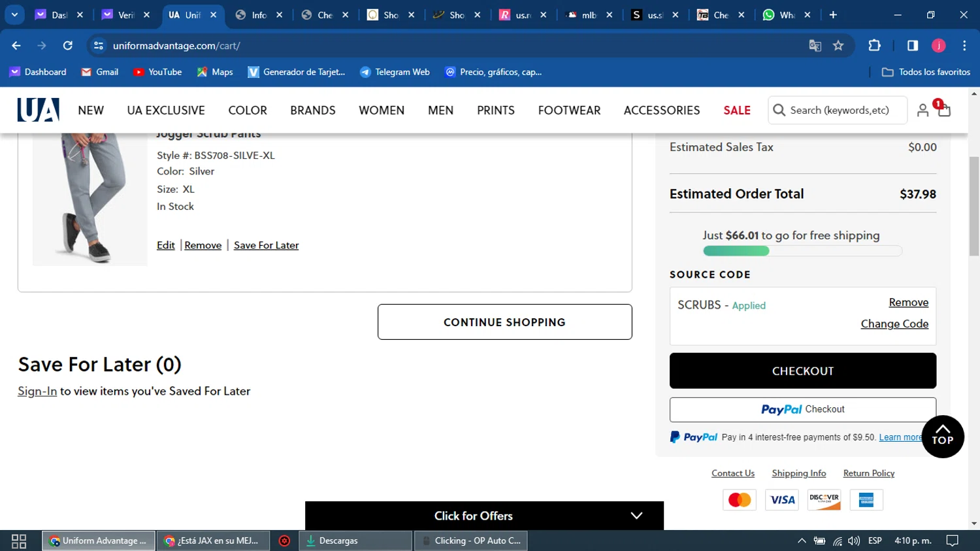Image resolution: width=980 pixels, height=551 pixels.
Task: Open the account profile icon
Action: [923, 110]
